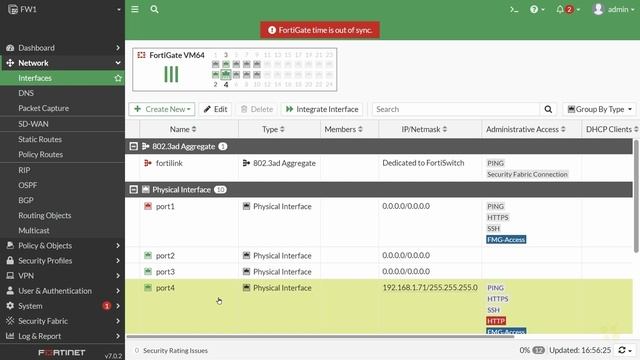
Task: Toggle the hamburger sidebar menu icon
Action: coord(135,9)
